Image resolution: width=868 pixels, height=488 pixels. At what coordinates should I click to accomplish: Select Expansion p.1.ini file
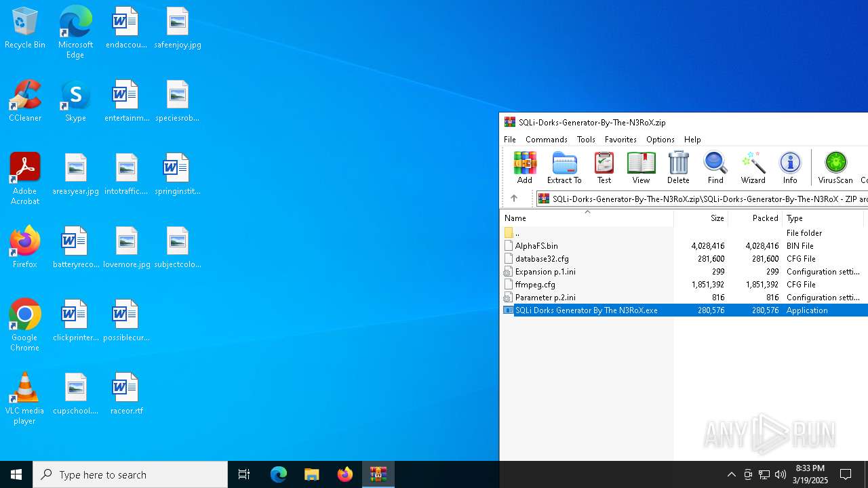pos(684,271)
